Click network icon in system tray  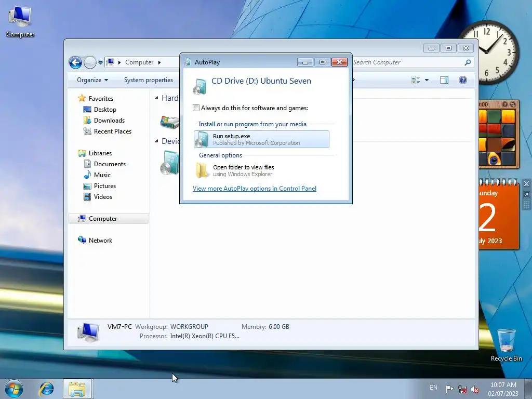pyautogui.click(x=462, y=389)
